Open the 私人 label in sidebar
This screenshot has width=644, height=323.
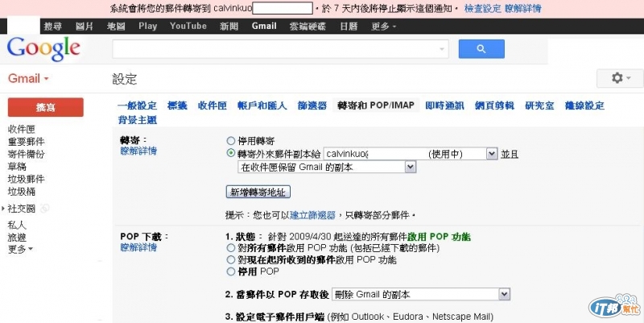click(17, 226)
